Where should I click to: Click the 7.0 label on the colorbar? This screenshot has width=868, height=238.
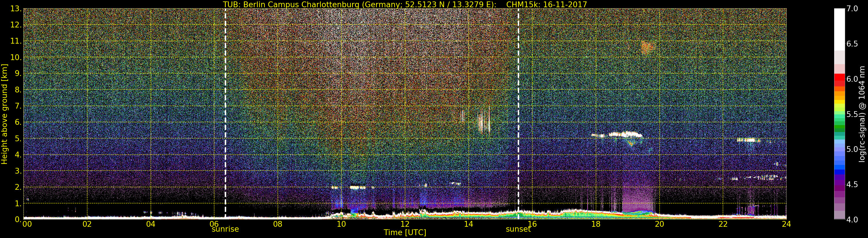point(852,9)
